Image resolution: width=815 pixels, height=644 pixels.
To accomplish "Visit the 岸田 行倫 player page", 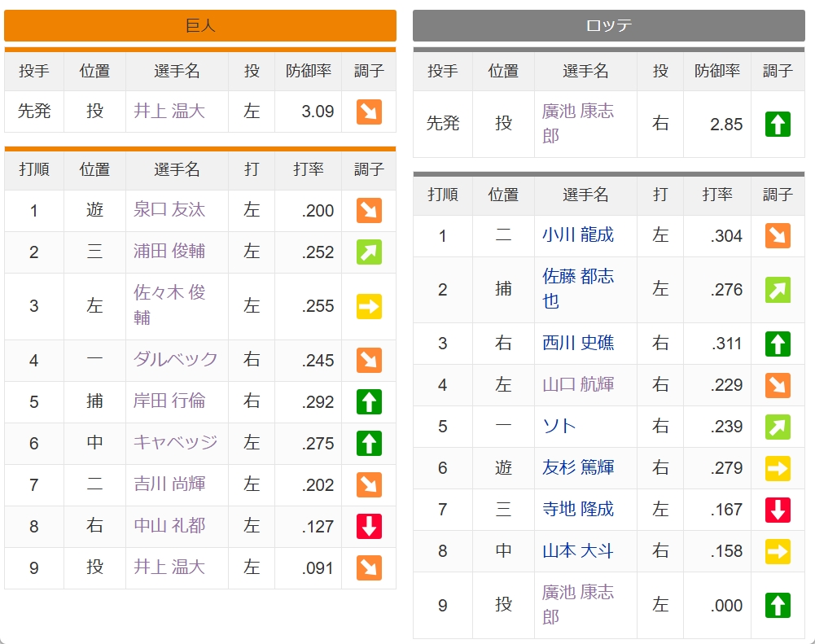I will point(169,401).
